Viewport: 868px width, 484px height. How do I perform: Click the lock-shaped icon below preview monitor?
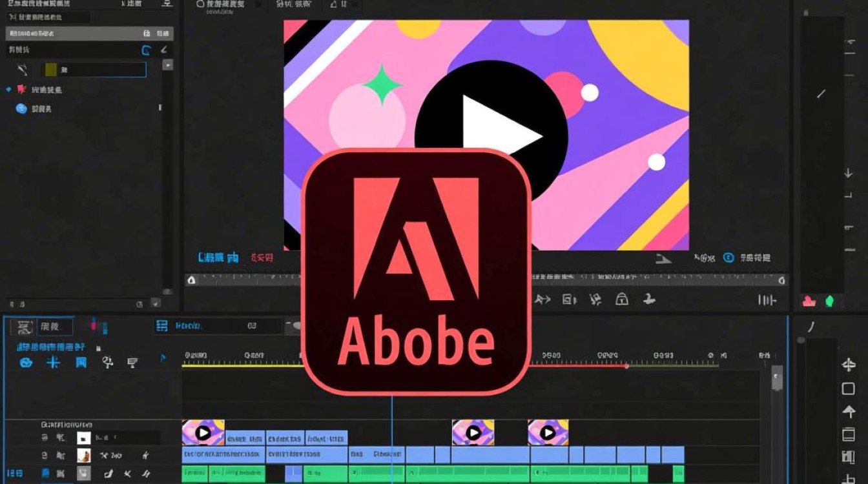click(x=621, y=299)
